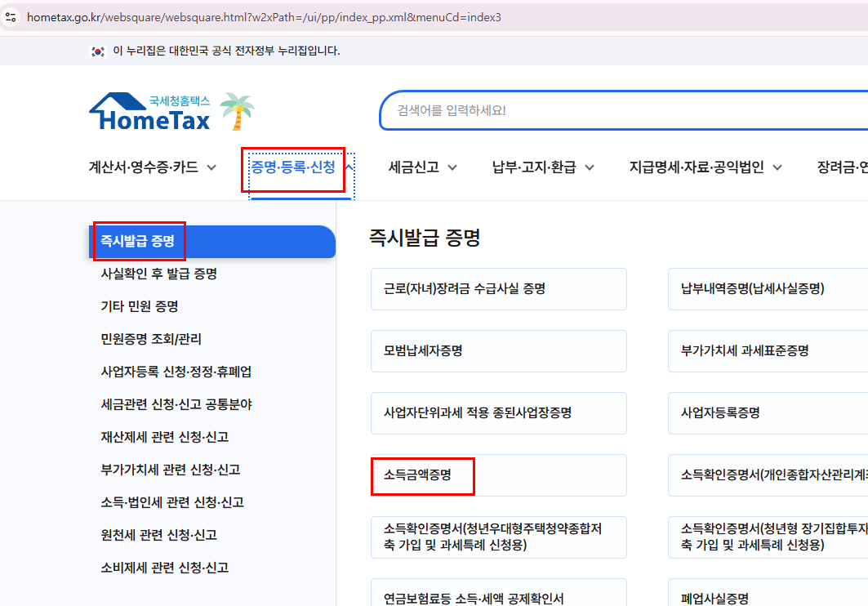Open 납부내역증명(납세사실증명)

[768, 289]
